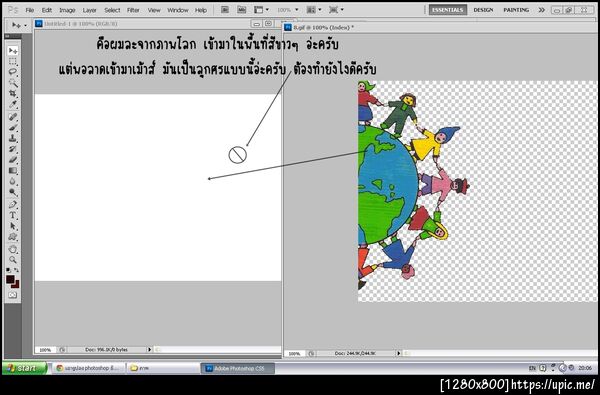
Task: Select the Quick Selection tool
Action: coord(13,83)
